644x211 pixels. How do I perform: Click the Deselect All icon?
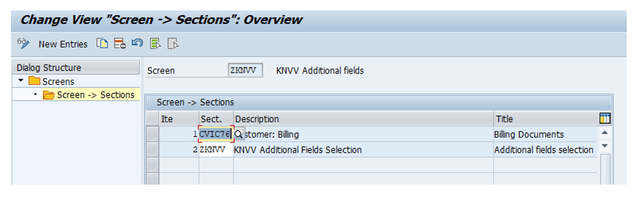[173, 44]
